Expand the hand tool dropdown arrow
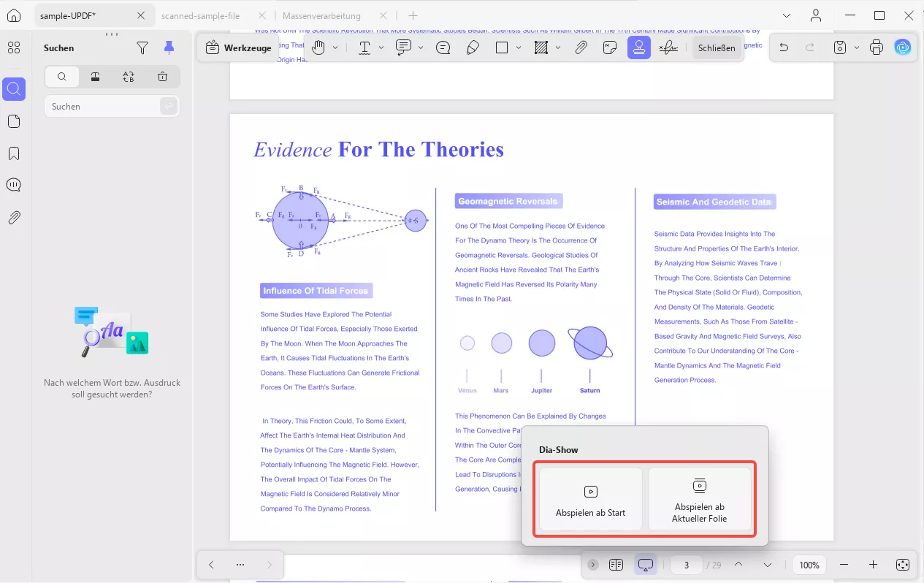Image resolution: width=924 pixels, height=583 pixels. coord(335,47)
